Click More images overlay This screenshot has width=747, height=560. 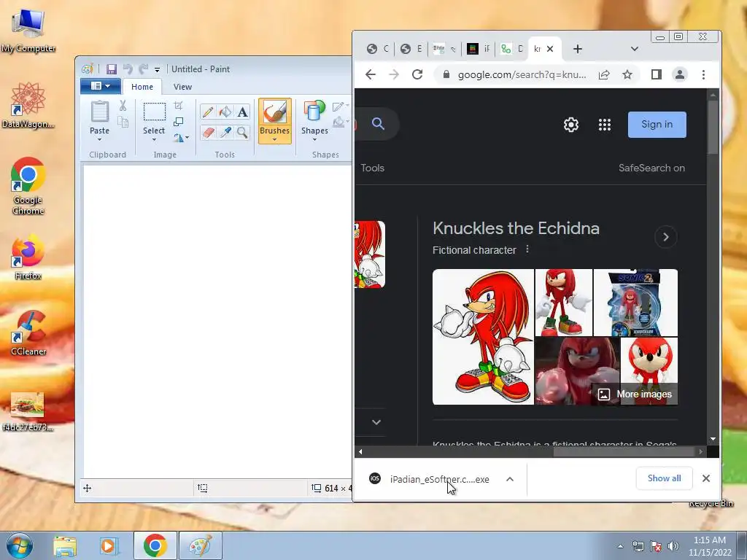point(635,394)
